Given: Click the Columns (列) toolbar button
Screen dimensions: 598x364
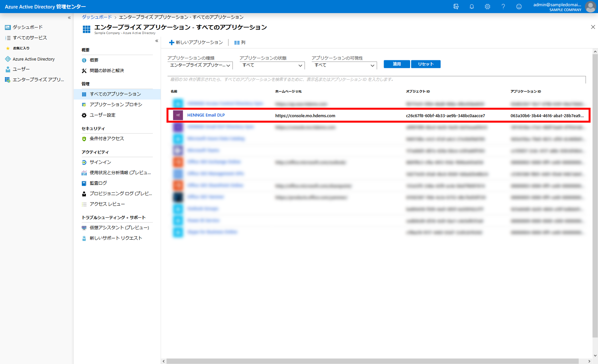Looking at the screenshot, I should point(240,42).
